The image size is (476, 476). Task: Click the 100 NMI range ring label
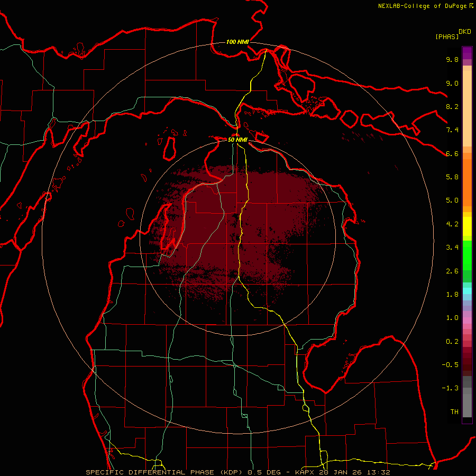click(x=237, y=42)
